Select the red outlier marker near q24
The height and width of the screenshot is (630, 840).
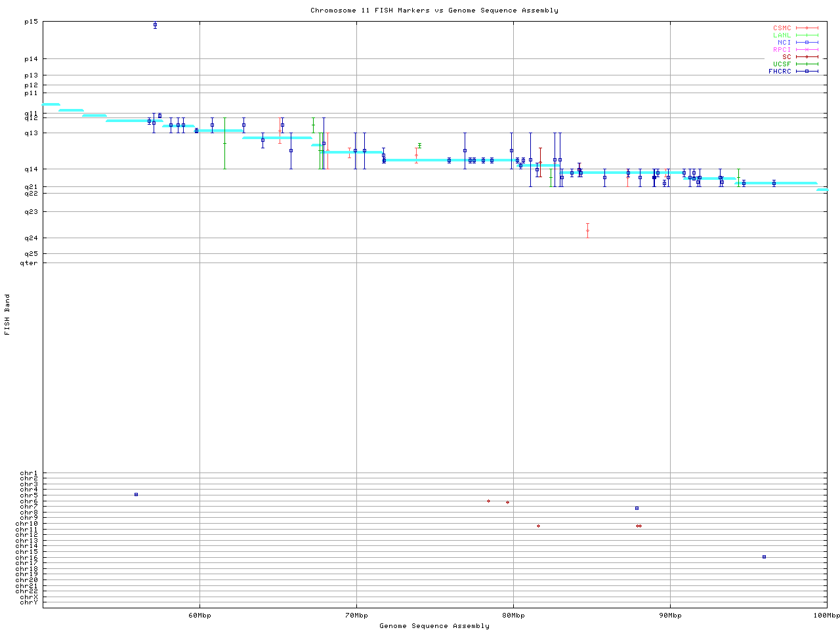pyautogui.click(x=587, y=230)
